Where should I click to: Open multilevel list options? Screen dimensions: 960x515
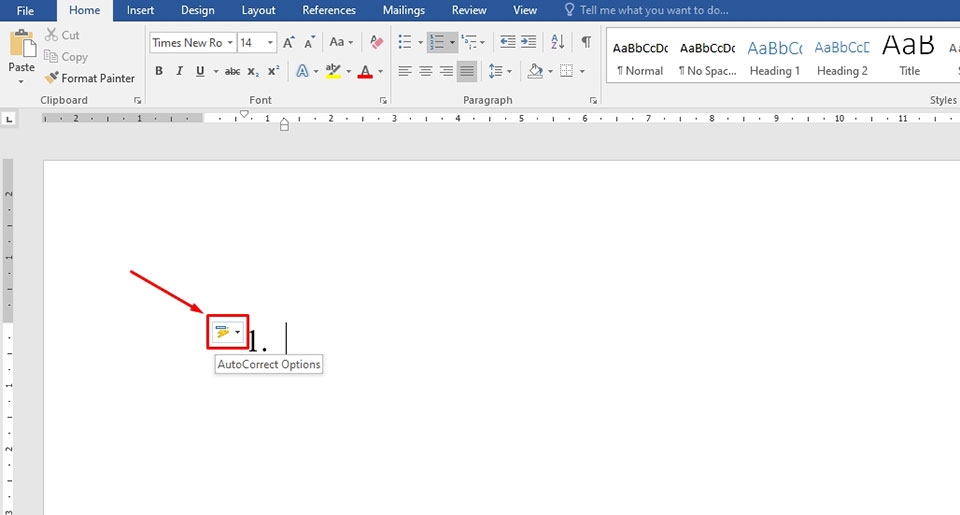pos(473,42)
